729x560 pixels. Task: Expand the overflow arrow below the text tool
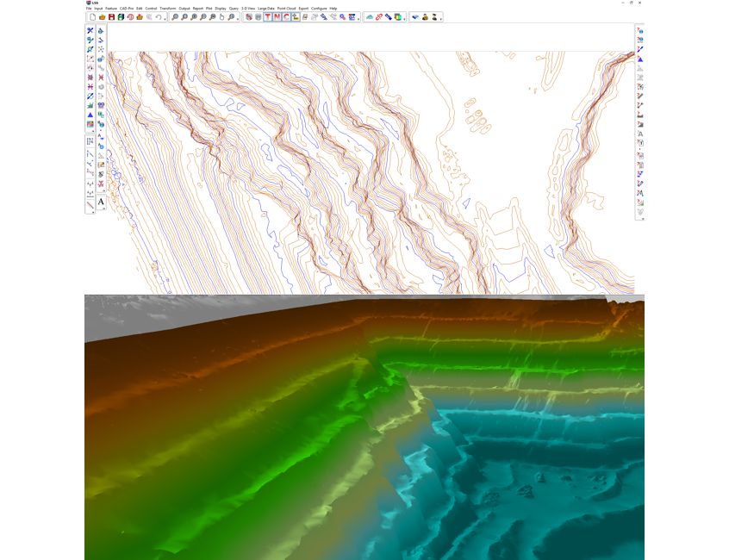pos(103,209)
